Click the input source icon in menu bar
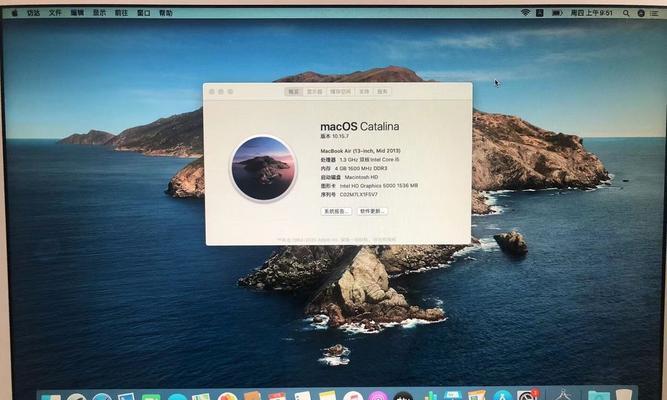 (x=540, y=13)
